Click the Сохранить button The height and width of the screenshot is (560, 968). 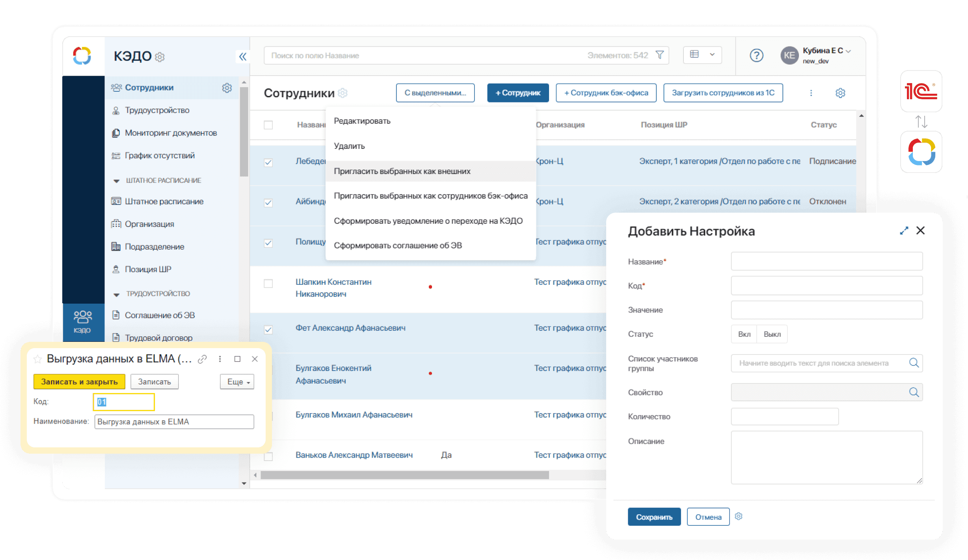(x=654, y=517)
